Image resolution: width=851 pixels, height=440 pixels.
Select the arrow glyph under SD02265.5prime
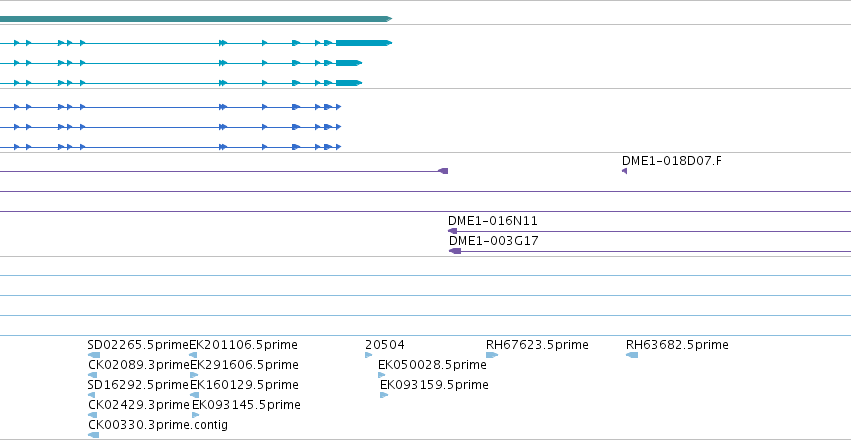(93, 355)
